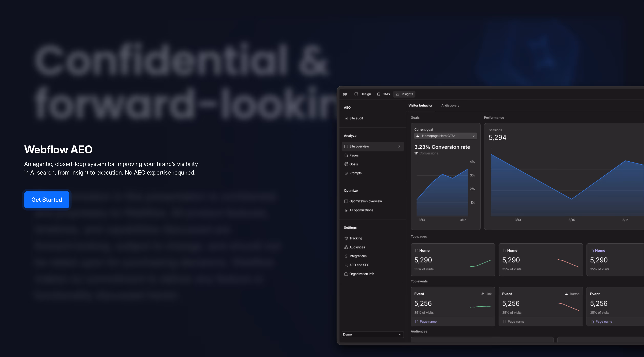Open the Goals sidebar item
The image size is (644, 357).
(x=353, y=164)
